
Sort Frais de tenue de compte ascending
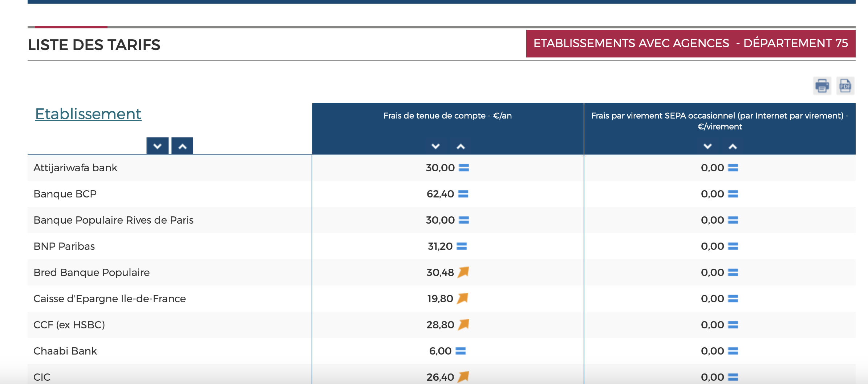tap(461, 146)
